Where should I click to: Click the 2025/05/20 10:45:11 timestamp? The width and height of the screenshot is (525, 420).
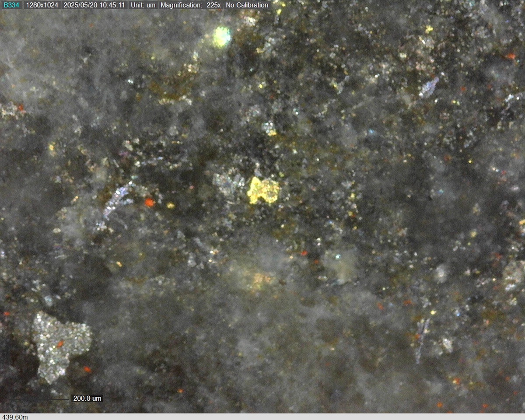(x=94, y=5)
